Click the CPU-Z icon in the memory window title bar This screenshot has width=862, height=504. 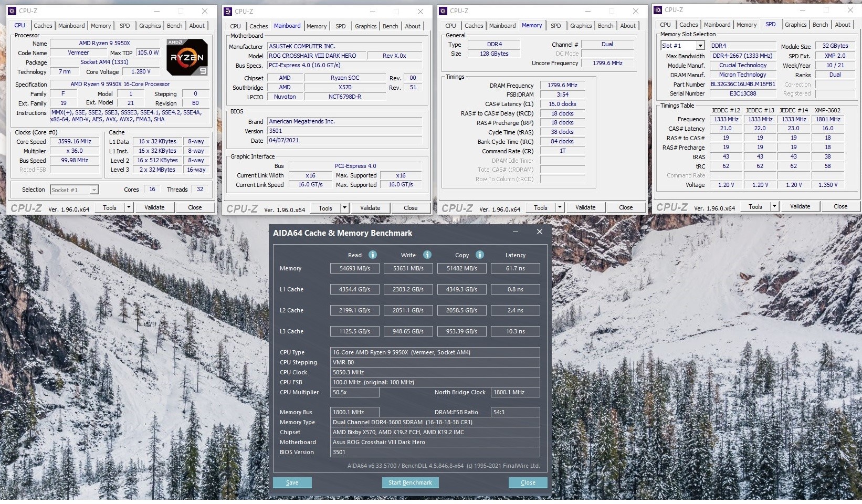tap(443, 10)
